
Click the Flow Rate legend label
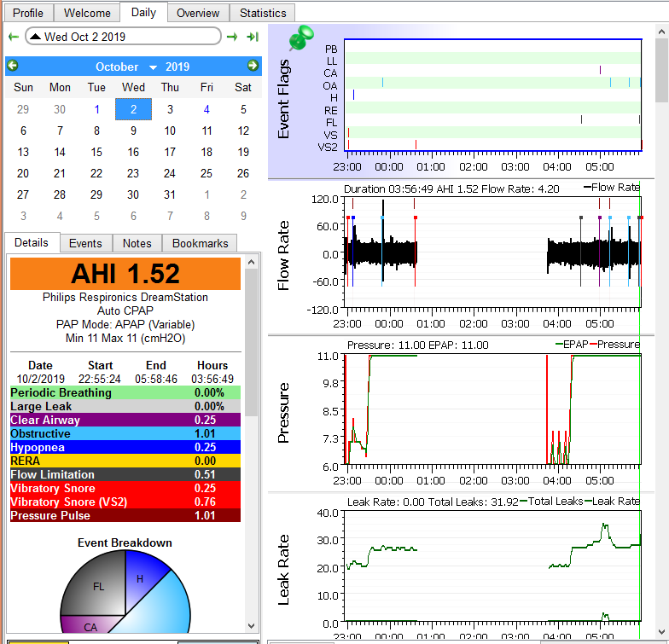point(612,188)
